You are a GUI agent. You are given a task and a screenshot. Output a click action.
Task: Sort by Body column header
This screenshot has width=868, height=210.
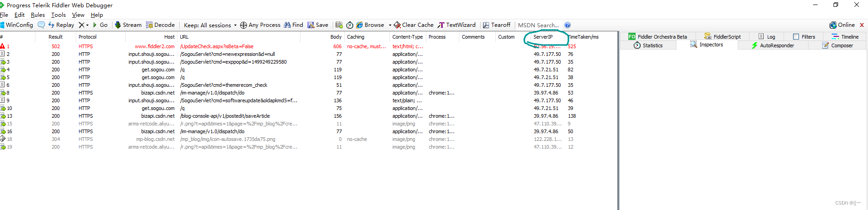pyautogui.click(x=336, y=37)
